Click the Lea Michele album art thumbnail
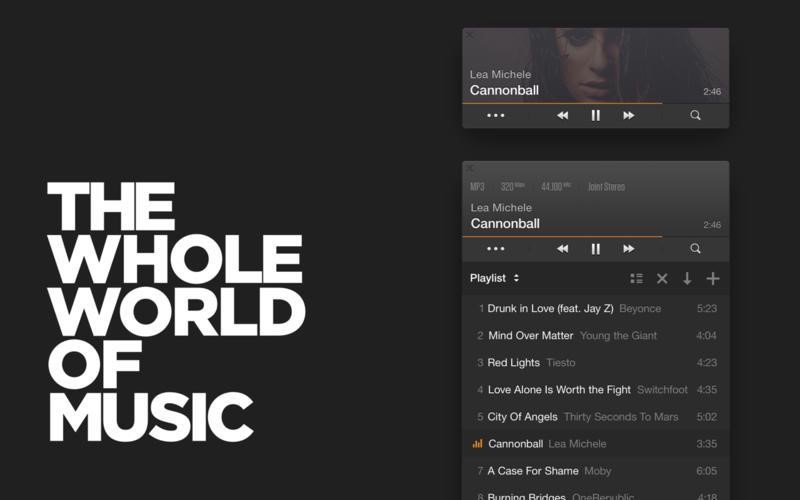The width and height of the screenshot is (800, 500). [x=595, y=65]
